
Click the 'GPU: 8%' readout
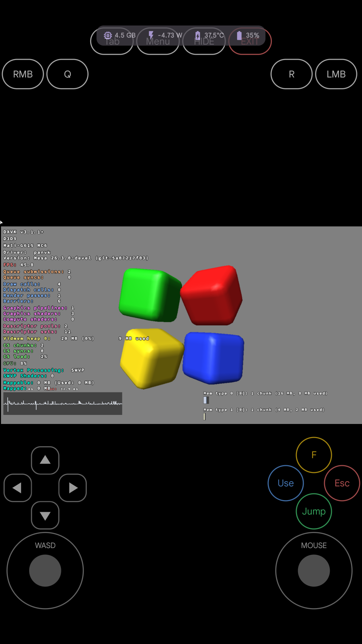tap(15, 363)
